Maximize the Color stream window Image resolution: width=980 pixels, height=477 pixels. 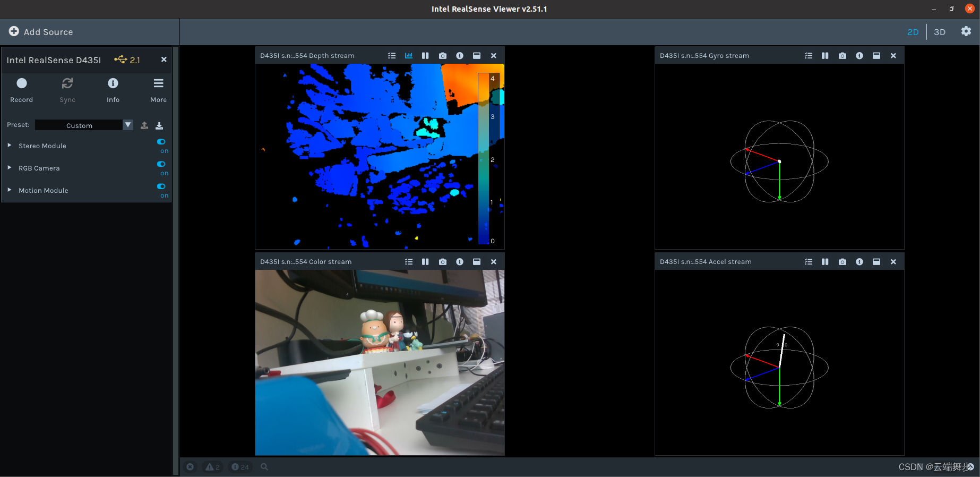[477, 262]
